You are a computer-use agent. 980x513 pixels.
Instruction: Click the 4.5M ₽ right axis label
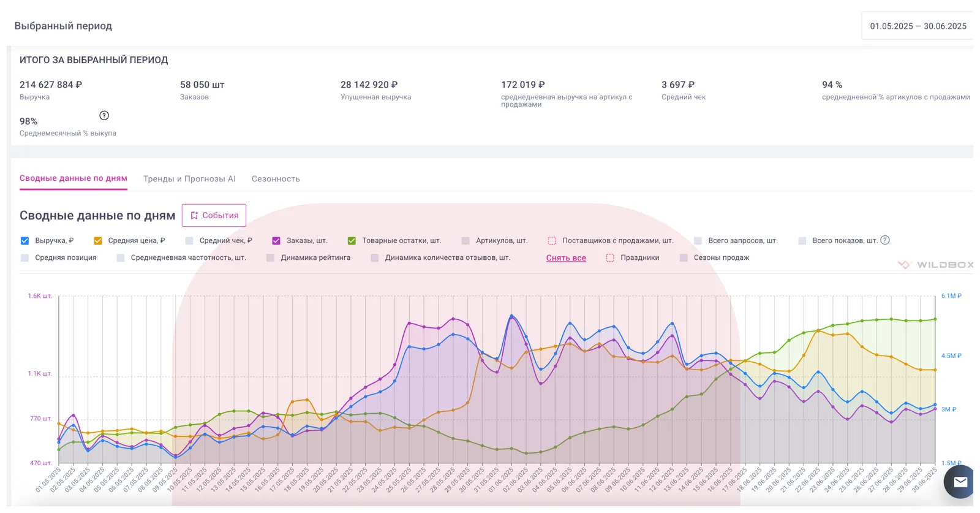(951, 355)
